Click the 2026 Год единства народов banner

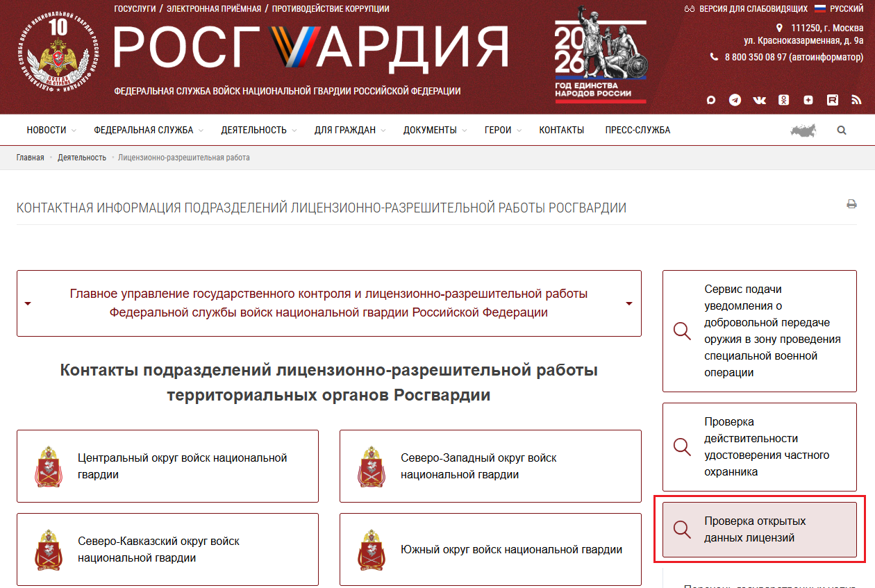pos(601,56)
